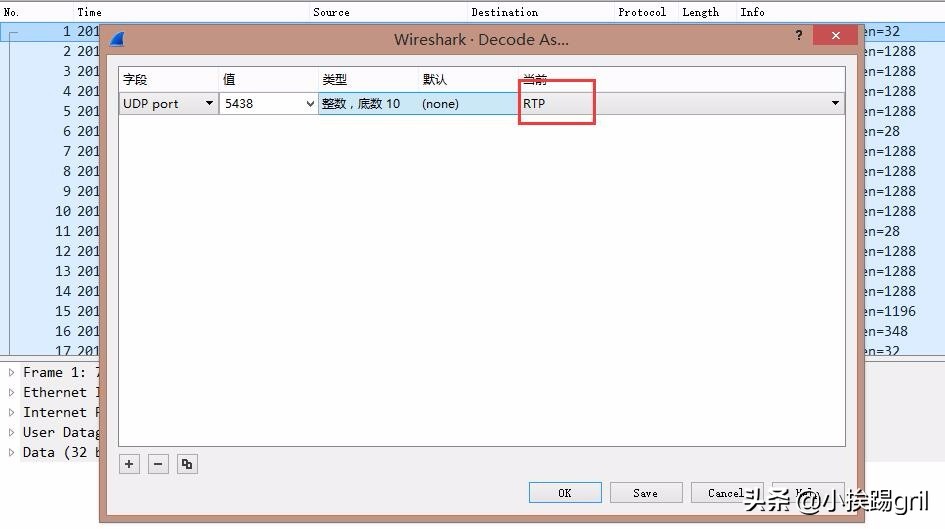Image resolution: width=945 pixels, height=529 pixels.
Task: Click the 类型 column header
Action: (368, 80)
